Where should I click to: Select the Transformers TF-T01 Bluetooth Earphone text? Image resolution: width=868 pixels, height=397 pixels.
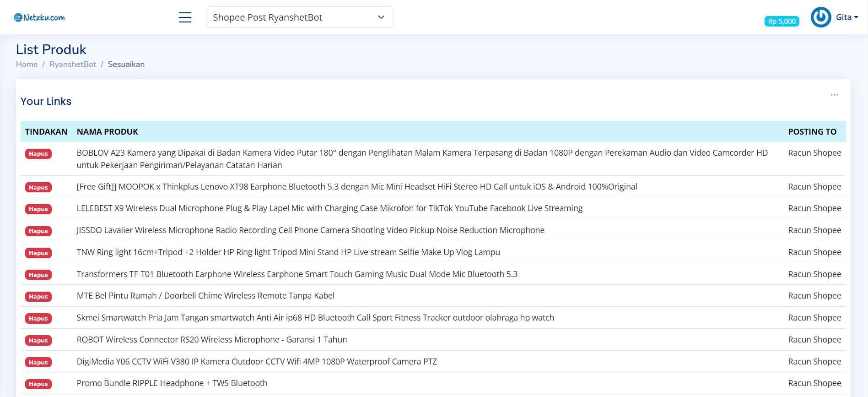click(297, 274)
